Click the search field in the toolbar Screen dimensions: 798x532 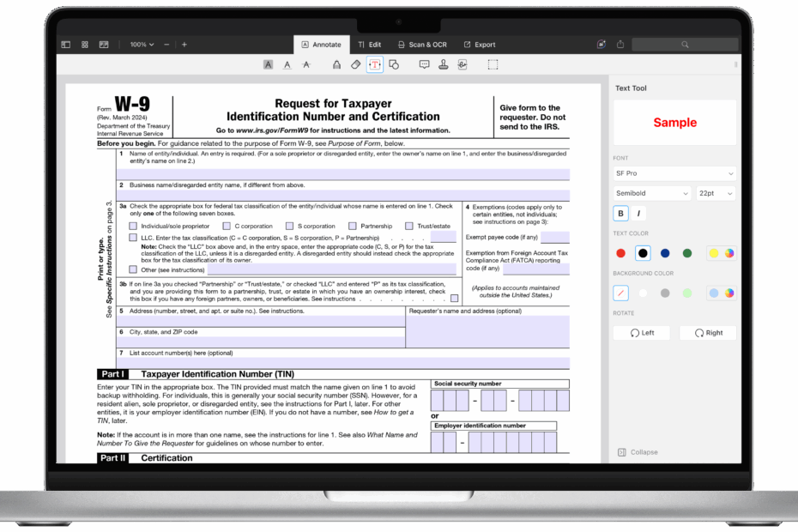click(684, 44)
